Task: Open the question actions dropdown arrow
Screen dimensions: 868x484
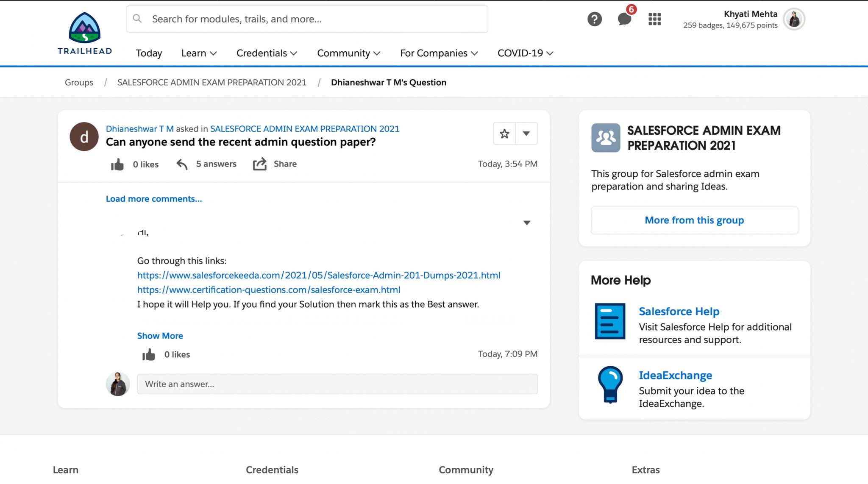Action: click(x=526, y=134)
